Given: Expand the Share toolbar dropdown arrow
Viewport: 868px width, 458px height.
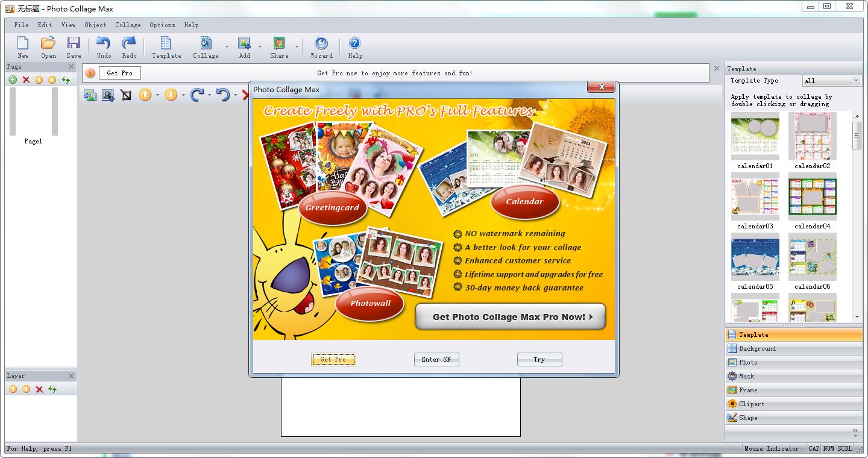Looking at the screenshot, I should click(297, 47).
